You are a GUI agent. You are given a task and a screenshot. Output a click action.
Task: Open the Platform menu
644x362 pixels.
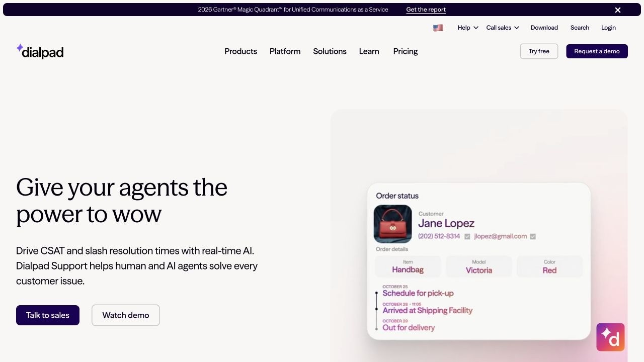(x=285, y=51)
